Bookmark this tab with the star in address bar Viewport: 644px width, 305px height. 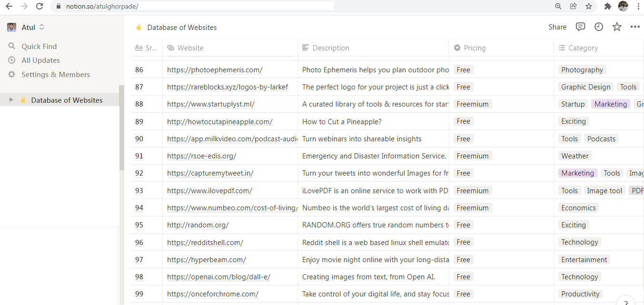(589, 6)
